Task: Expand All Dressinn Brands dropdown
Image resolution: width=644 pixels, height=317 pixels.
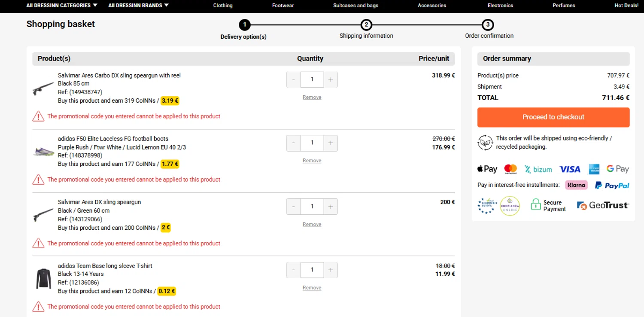Action: [138, 6]
